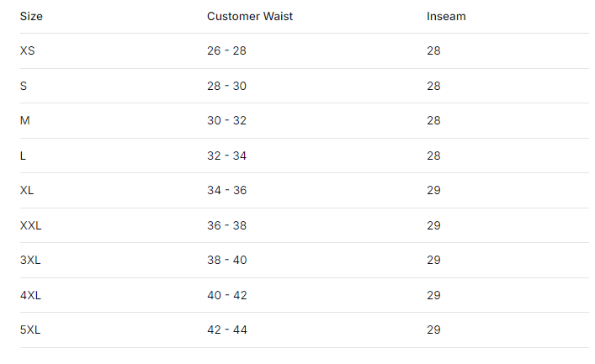Click the 28 - 30 waist value
Screen dimensions: 595x364
pyautogui.click(x=226, y=86)
